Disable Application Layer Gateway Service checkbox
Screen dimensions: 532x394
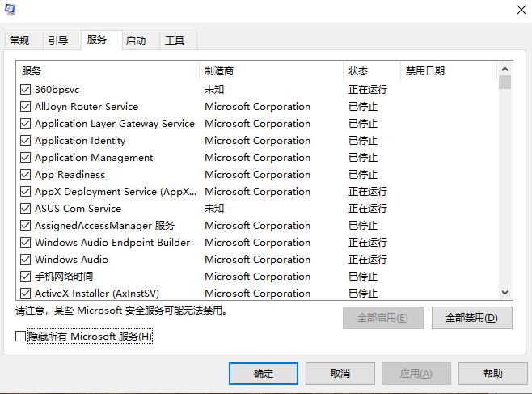click(25, 124)
